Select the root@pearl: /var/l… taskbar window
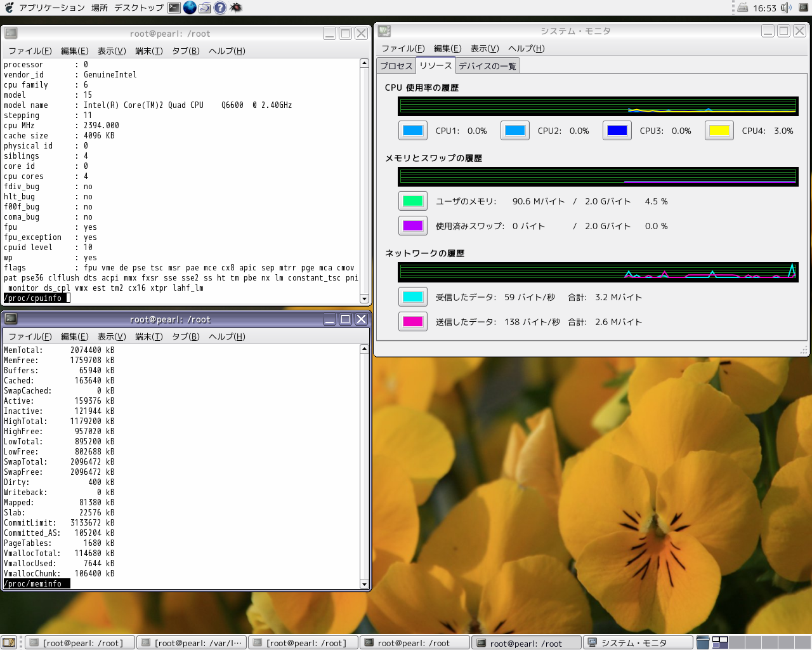Viewport: 812px width, 650px height. tap(192, 643)
